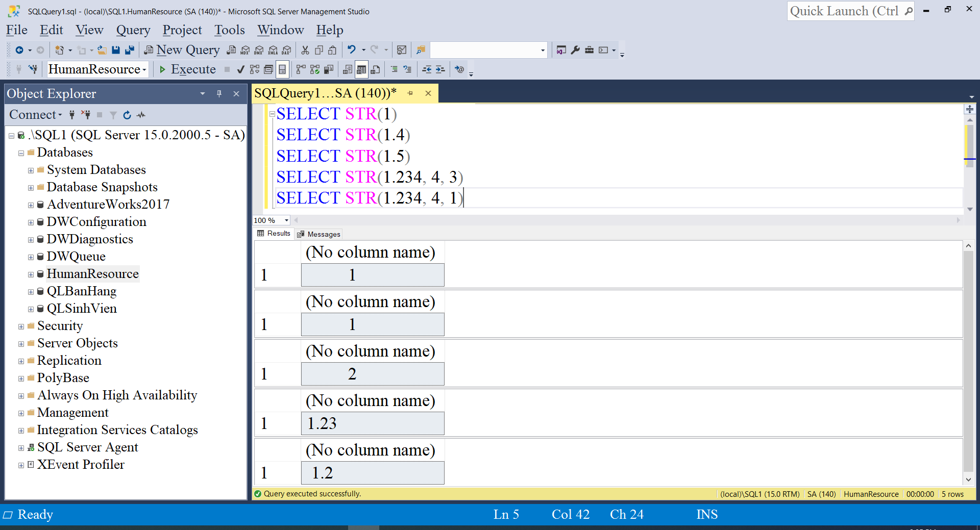
Task: Click the New Query button
Action: pyautogui.click(x=182, y=50)
